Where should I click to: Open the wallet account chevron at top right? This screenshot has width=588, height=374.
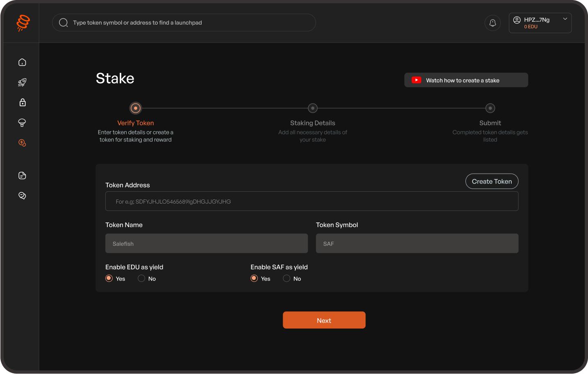565,19
